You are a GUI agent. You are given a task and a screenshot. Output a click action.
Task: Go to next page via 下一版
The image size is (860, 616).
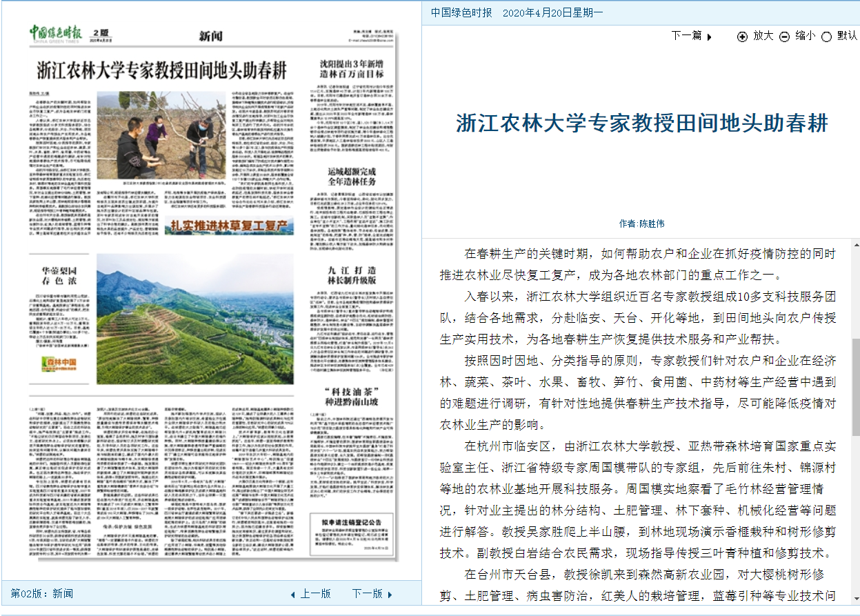coord(367,594)
